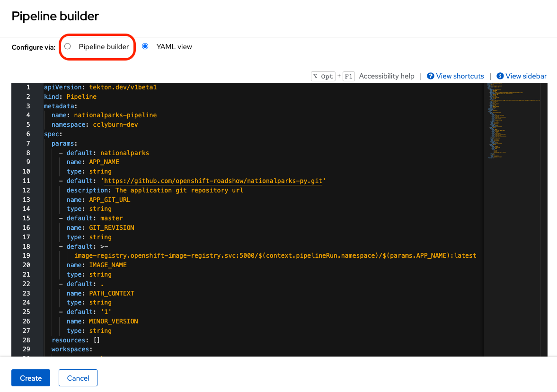557x392 pixels.
Task: Click the 'Pipeline builder' page heading
Action: coord(55,16)
